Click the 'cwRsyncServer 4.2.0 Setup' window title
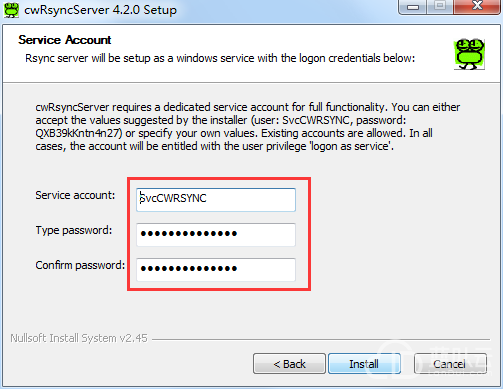Image resolution: width=503 pixels, height=389 pixels. click(100, 10)
